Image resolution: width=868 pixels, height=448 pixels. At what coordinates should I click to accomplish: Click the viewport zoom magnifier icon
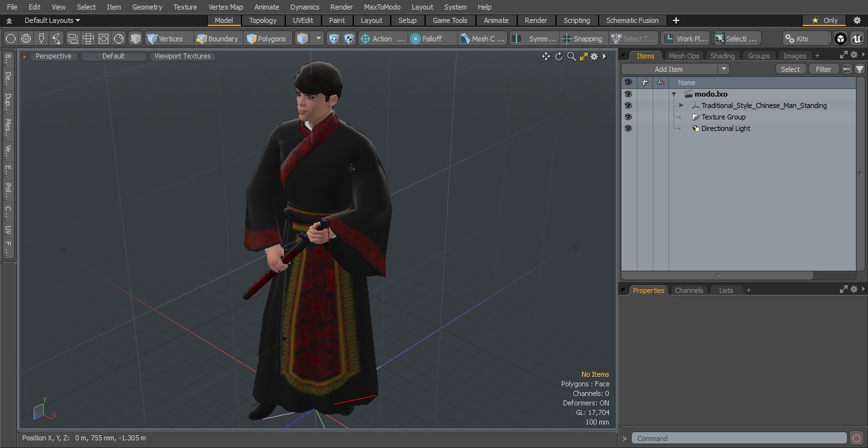(571, 57)
